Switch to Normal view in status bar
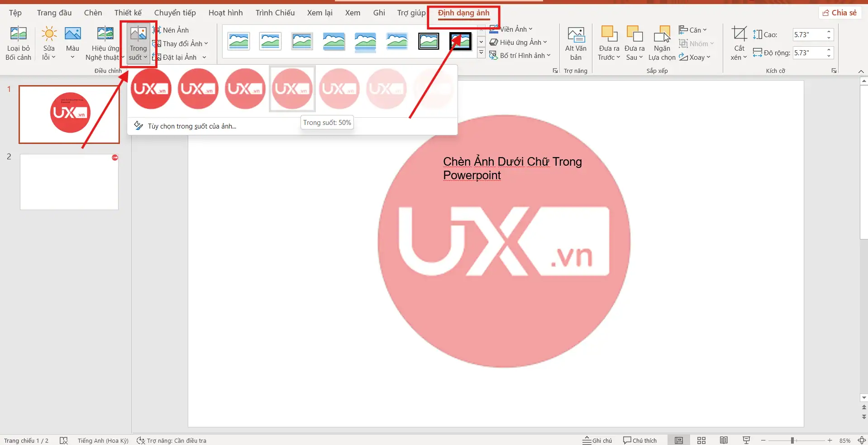The width and height of the screenshot is (868, 445). (679, 440)
